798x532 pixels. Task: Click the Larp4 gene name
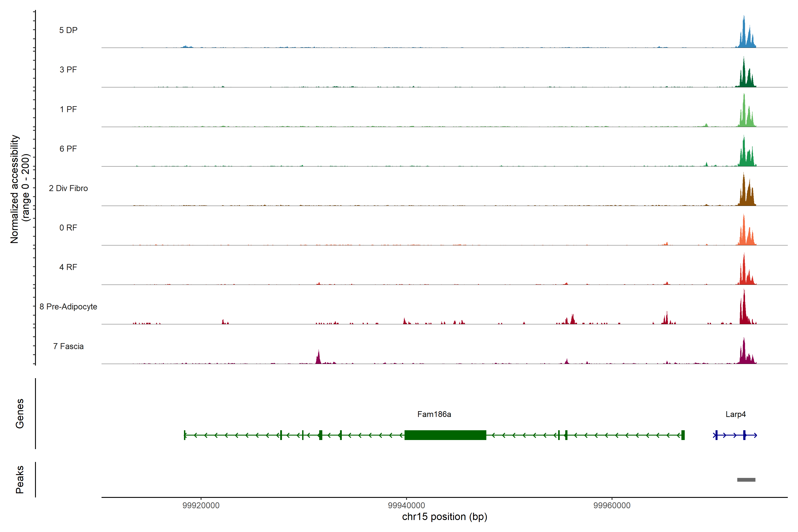pos(735,414)
